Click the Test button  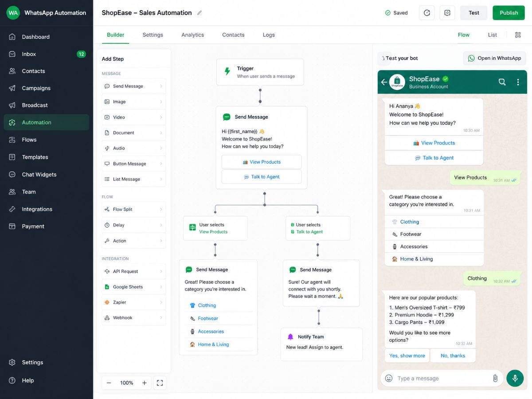point(474,13)
